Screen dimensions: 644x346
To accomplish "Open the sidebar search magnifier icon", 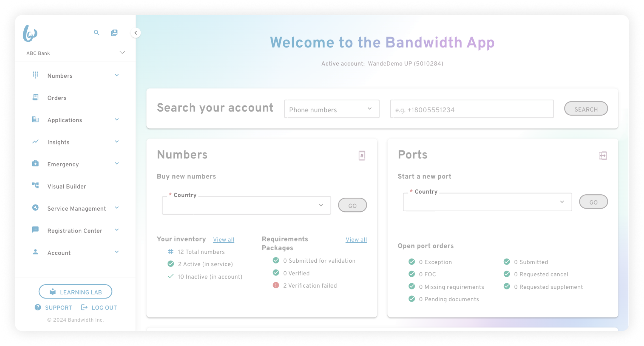I will tap(96, 33).
